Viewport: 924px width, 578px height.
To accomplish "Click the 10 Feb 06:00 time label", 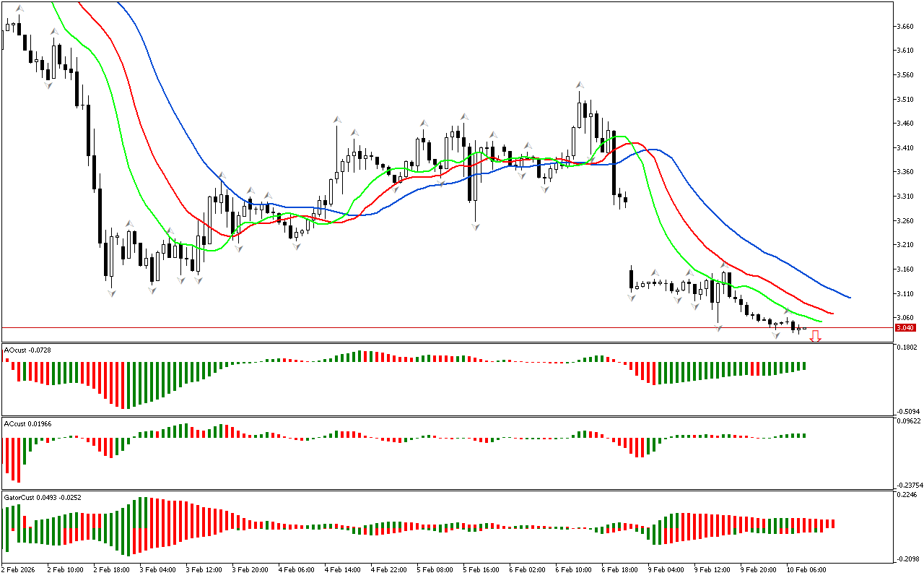I will coord(805,569).
